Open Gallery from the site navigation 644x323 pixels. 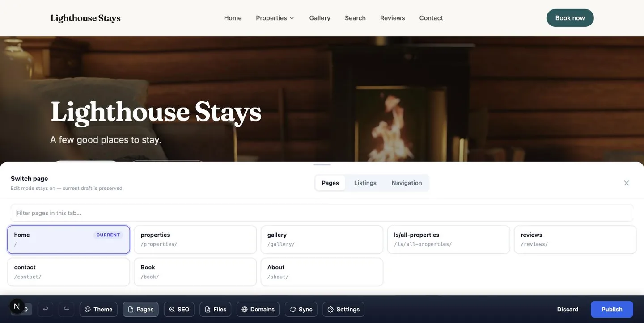tap(320, 18)
